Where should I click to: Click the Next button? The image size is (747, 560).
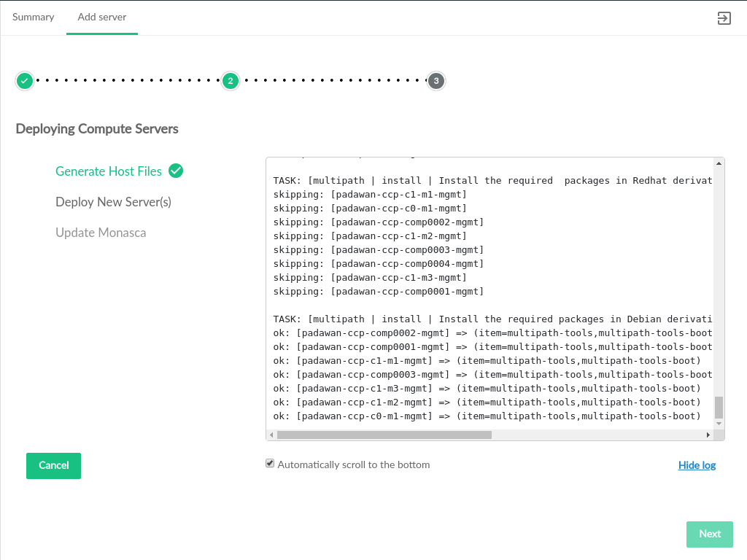click(709, 534)
